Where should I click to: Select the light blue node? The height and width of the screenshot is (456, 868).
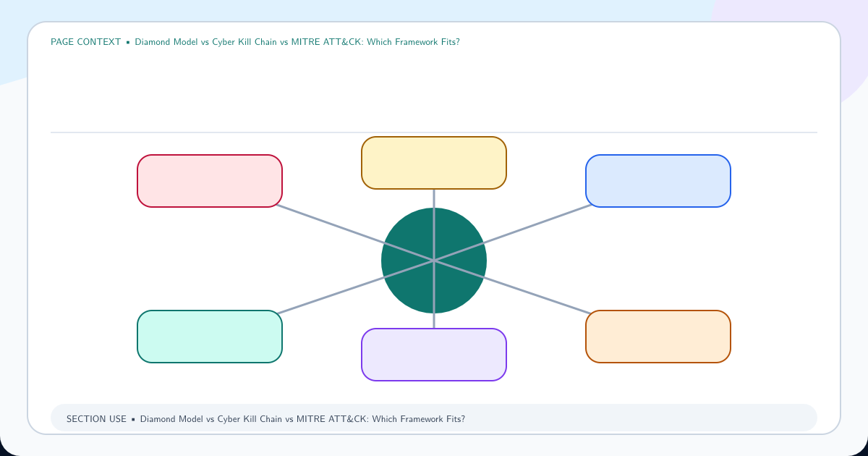click(658, 181)
